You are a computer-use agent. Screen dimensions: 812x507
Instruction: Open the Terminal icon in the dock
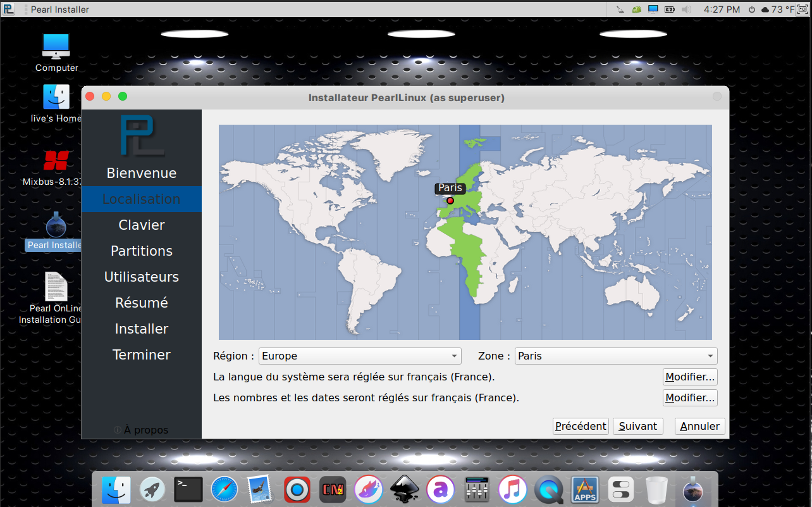188,489
